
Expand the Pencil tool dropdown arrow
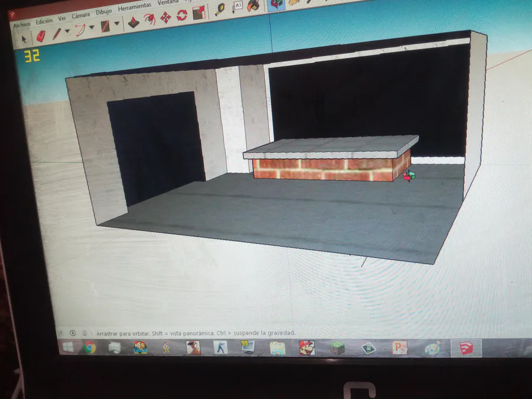(67, 31)
